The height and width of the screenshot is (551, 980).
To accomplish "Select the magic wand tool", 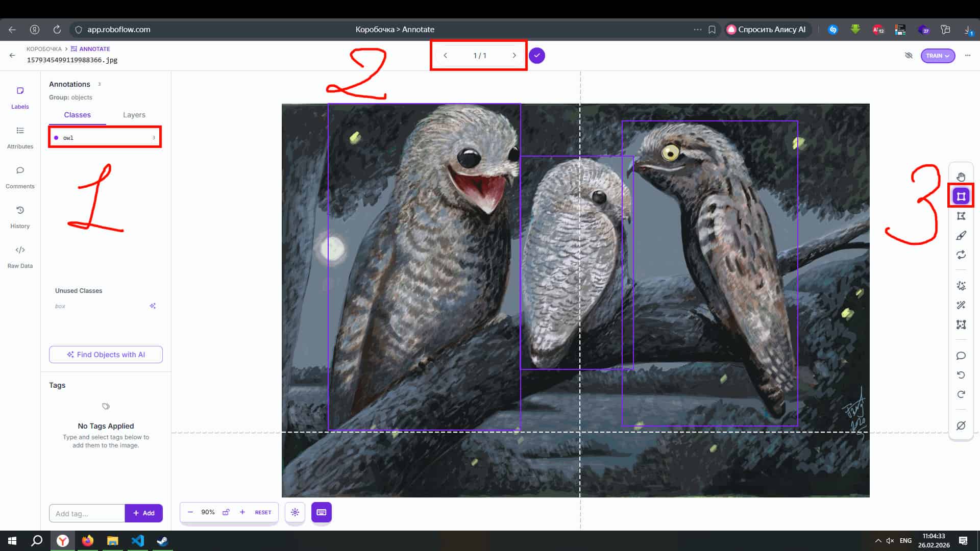I will (961, 305).
